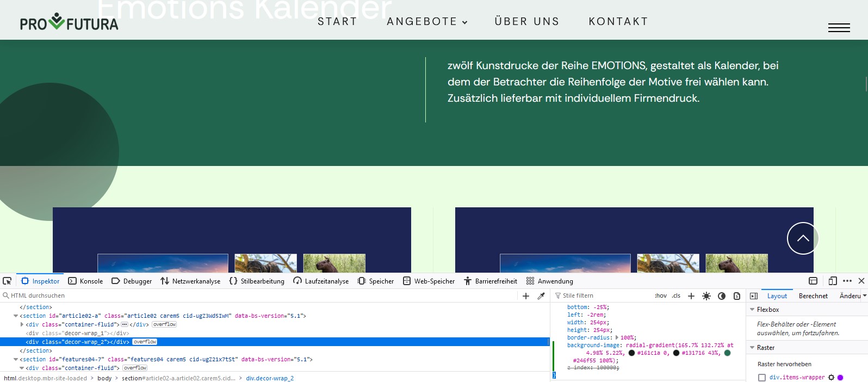The height and width of the screenshot is (382, 868).
Task: Click the #246f55 green color swatch
Action: pos(727,353)
